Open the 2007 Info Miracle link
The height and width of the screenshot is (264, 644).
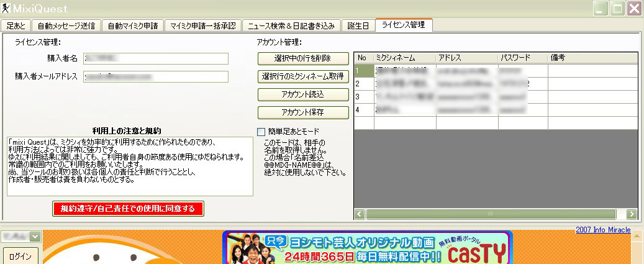point(603,229)
